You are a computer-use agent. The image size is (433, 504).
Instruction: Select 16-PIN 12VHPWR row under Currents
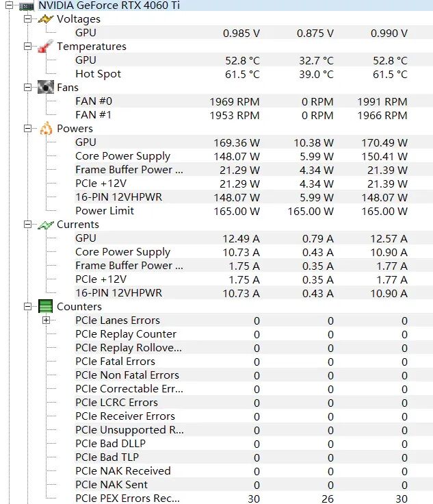[254, 293]
